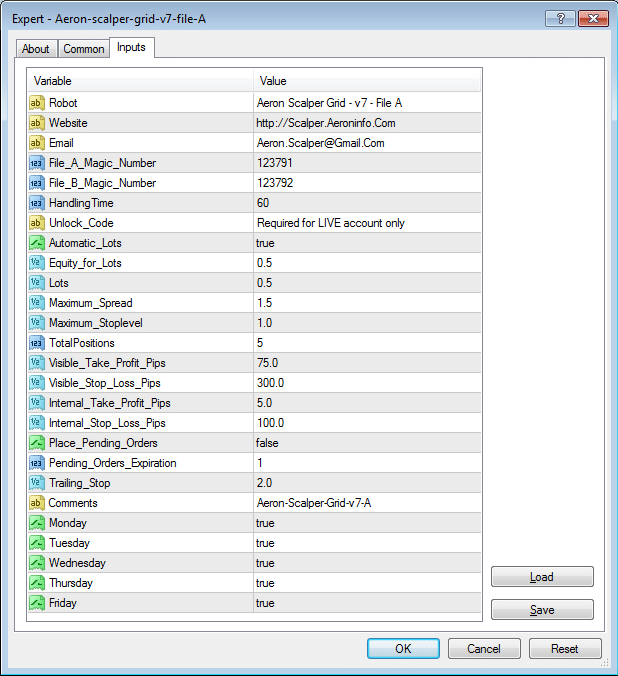Select the HandlingTime value 60

(263, 203)
